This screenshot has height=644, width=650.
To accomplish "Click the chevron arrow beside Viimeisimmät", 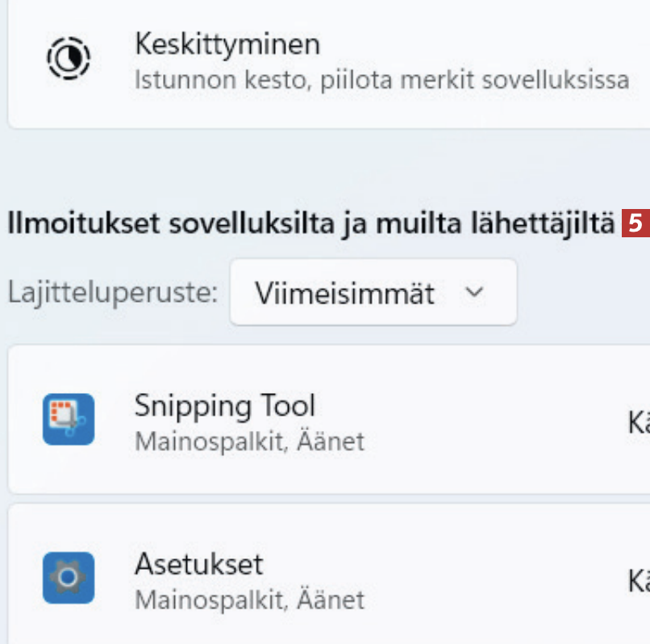I will (x=475, y=293).
